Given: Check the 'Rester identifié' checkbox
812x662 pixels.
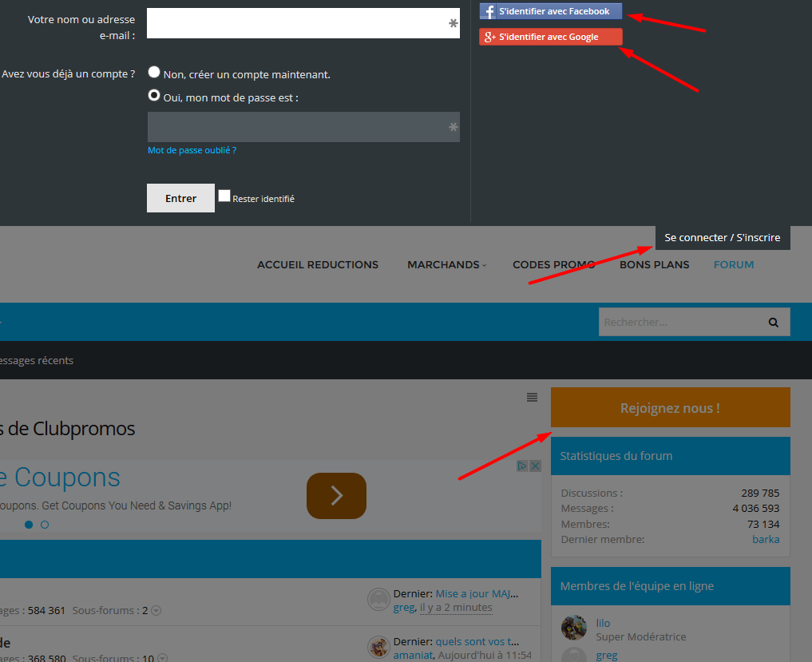Looking at the screenshot, I should point(224,196).
